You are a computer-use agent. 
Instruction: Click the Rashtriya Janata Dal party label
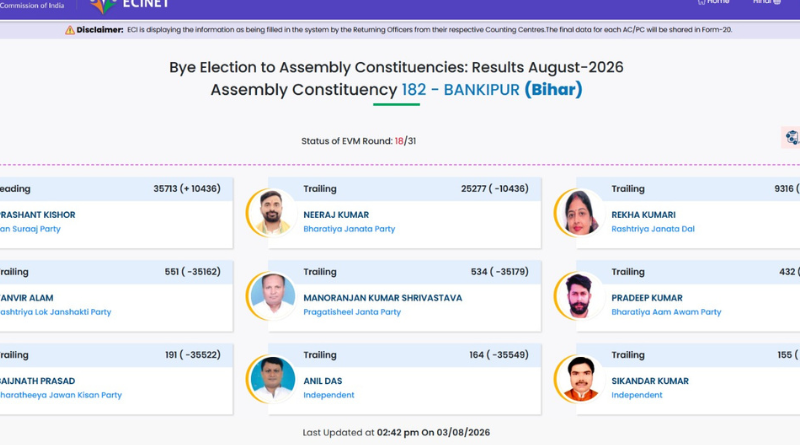coord(653,229)
